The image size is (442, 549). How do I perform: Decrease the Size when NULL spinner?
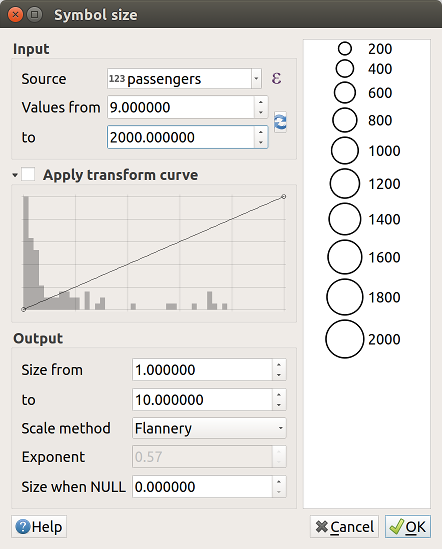279,492
